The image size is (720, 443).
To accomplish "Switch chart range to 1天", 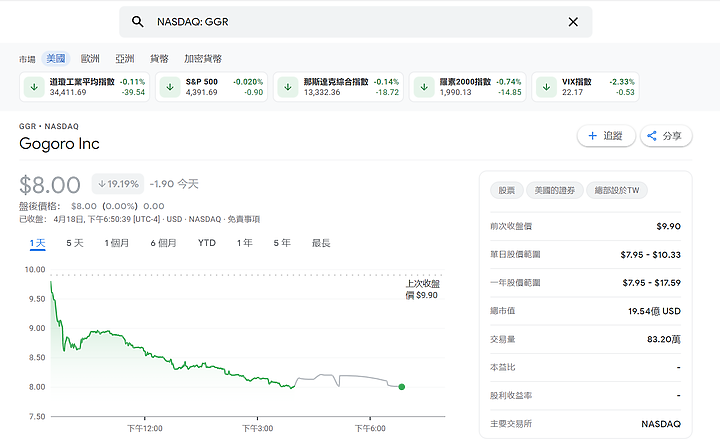I will [38, 243].
